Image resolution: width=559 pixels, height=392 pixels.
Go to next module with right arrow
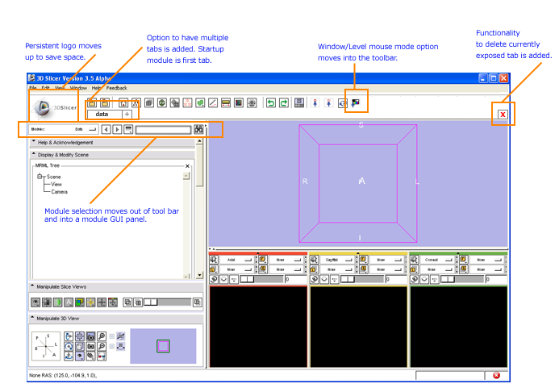(x=117, y=129)
